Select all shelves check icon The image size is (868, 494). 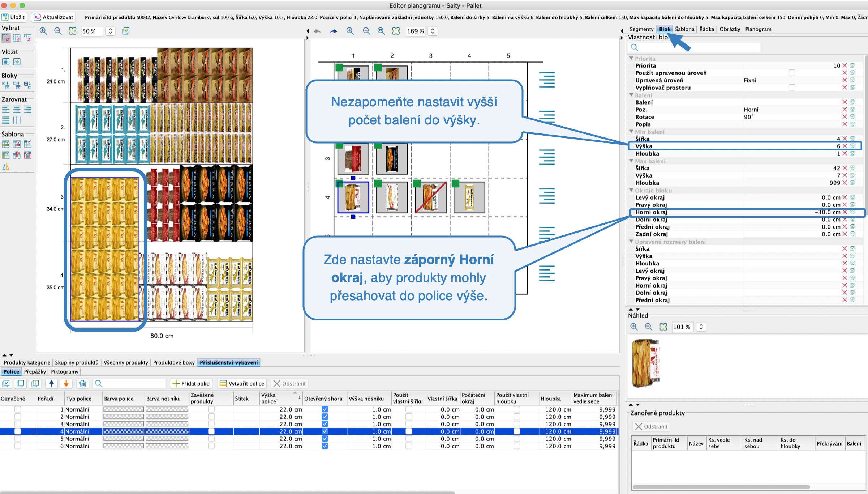[x=6, y=383]
